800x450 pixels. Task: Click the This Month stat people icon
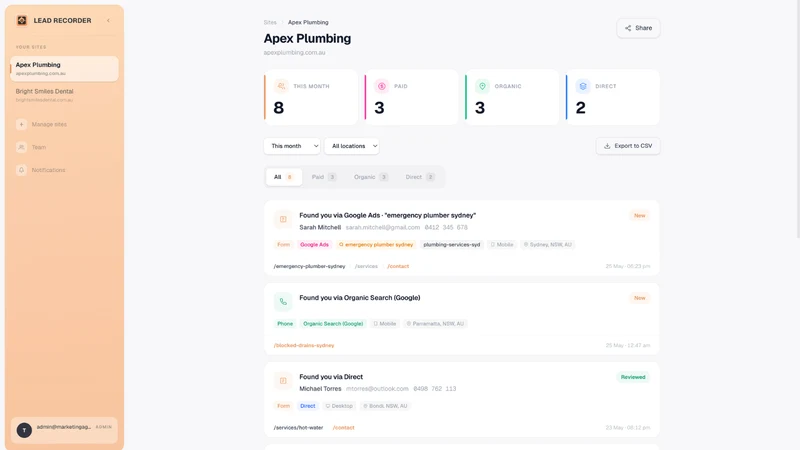coord(281,86)
